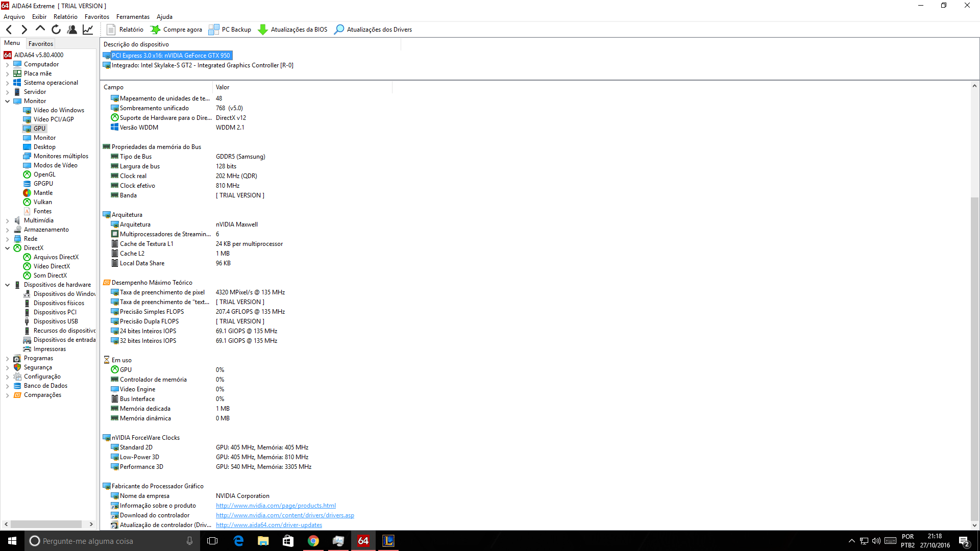Select the OpenGL tree item
The image size is (980, 551).
pyautogui.click(x=44, y=174)
